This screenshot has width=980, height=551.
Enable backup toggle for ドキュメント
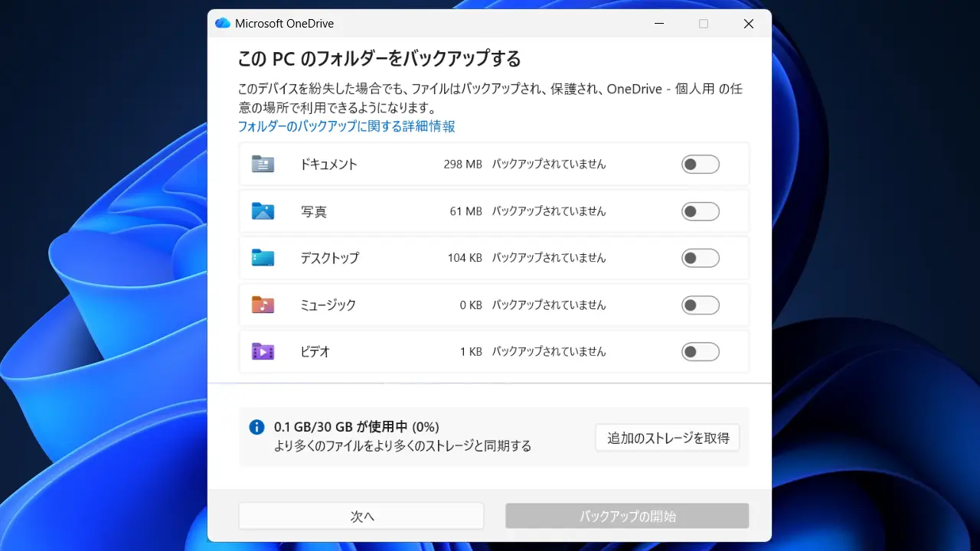pos(700,165)
